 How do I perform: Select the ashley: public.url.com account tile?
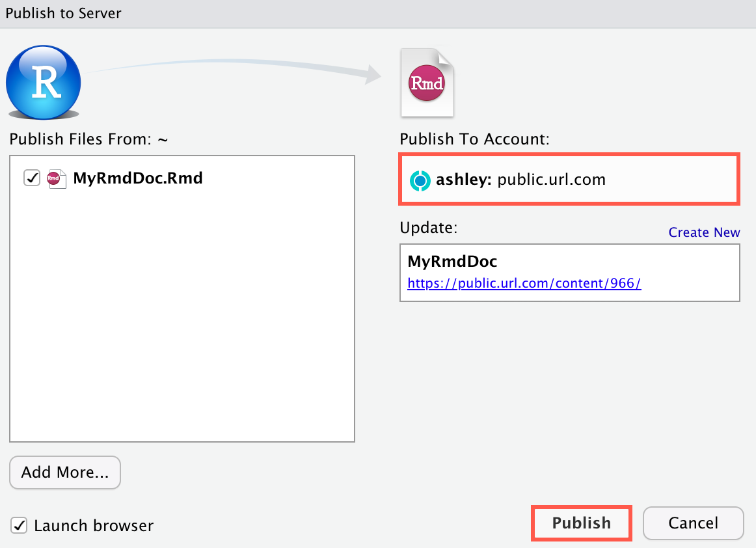[x=569, y=179]
